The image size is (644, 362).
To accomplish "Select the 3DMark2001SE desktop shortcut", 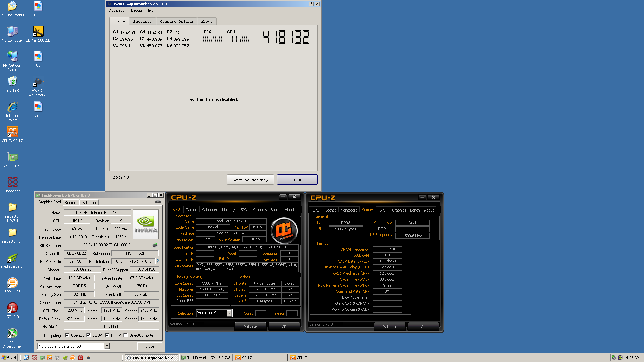I will pos(38,34).
